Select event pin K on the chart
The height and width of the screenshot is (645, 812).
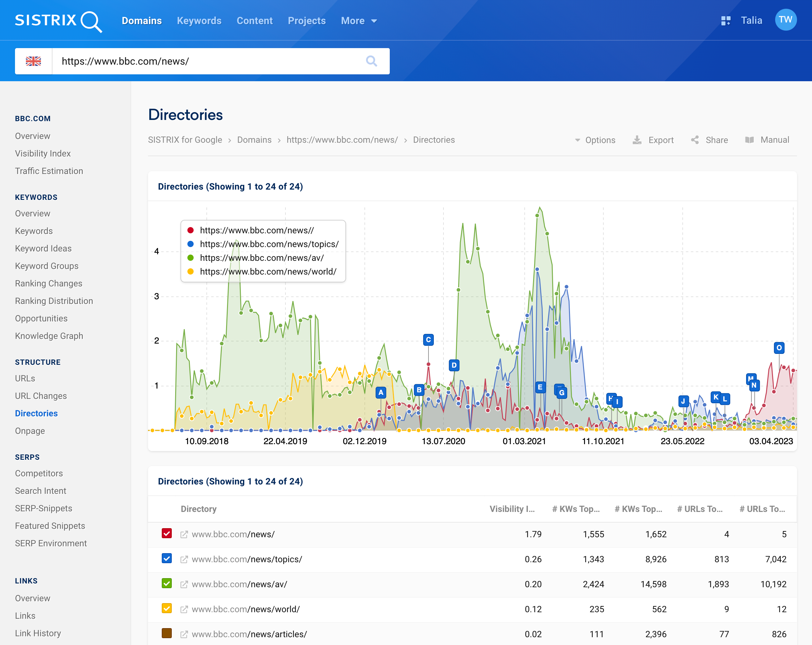[x=715, y=397]
